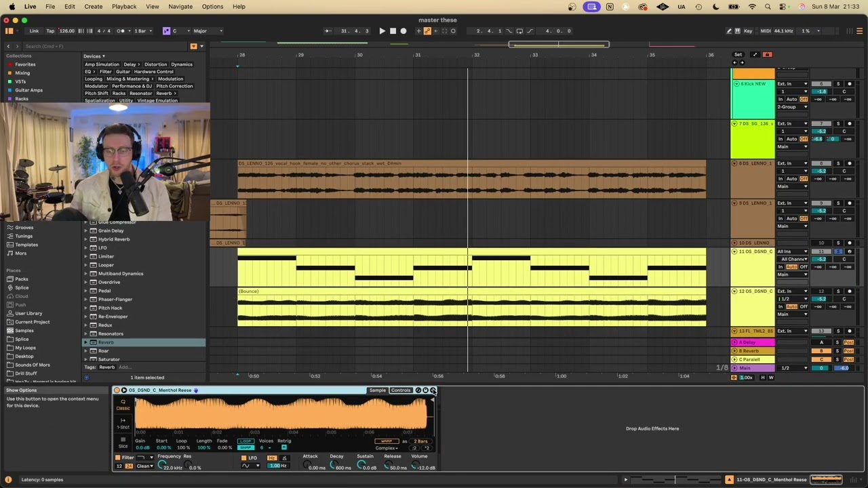Screen dimensions: 868x488
Task: Start playback with the Play button
Action: pyautogui.click(x=382, y=31)
